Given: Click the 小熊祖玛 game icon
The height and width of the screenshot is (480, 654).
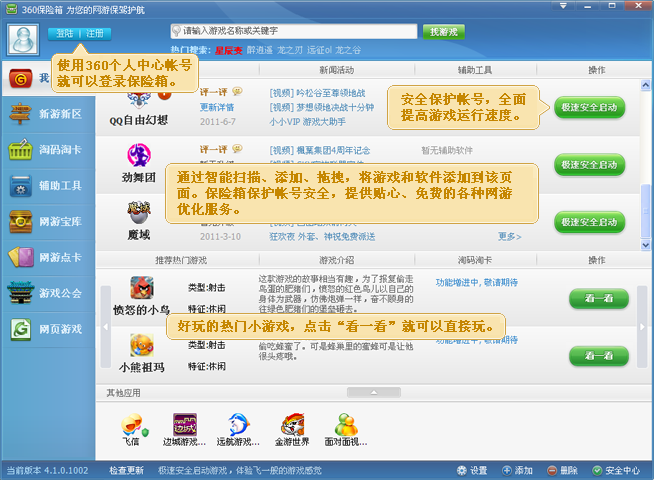Looking at the screenshot, I should point(142,345).
